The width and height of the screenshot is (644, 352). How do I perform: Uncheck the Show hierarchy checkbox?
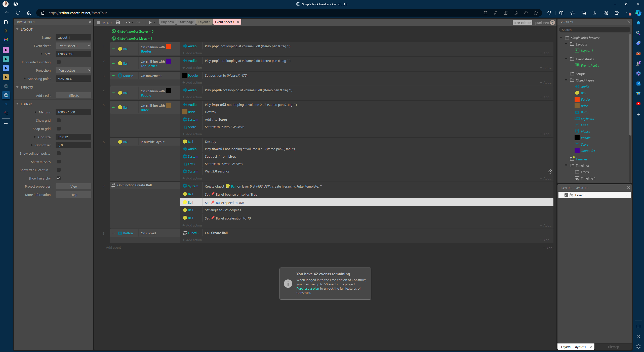point(59,178)
